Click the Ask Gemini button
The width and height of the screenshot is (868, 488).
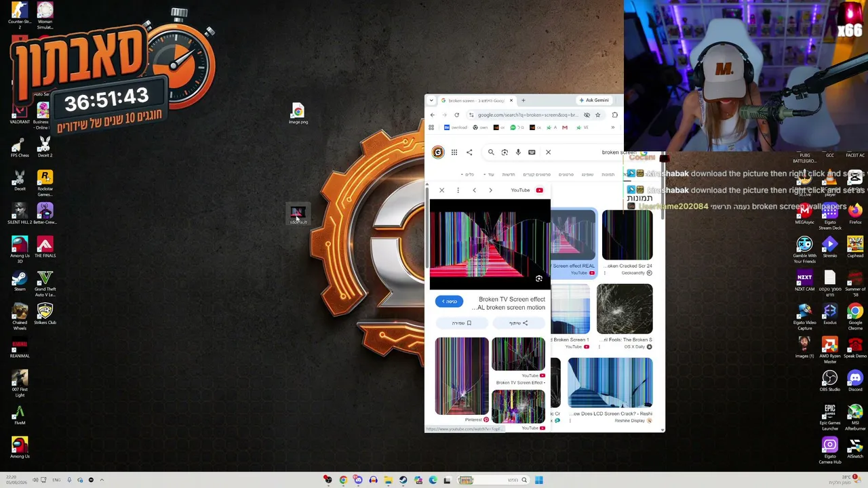coord(593,100)
